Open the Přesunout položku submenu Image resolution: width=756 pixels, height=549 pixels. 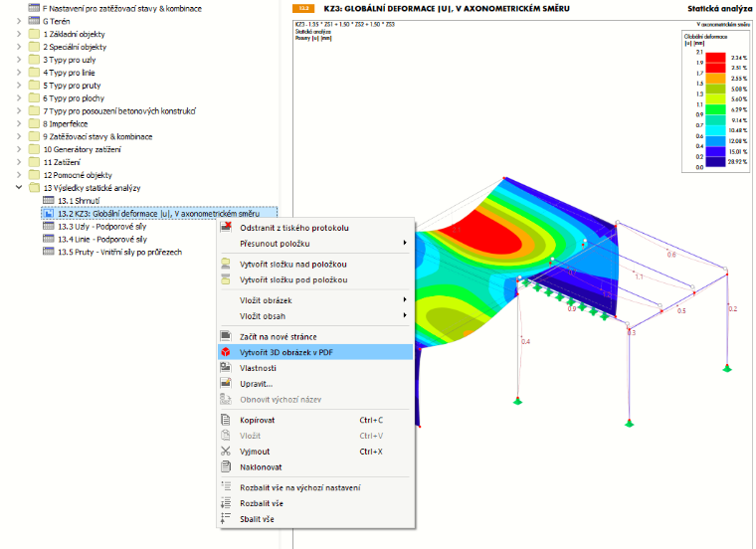pyautogui.click(x=315, y=244)
